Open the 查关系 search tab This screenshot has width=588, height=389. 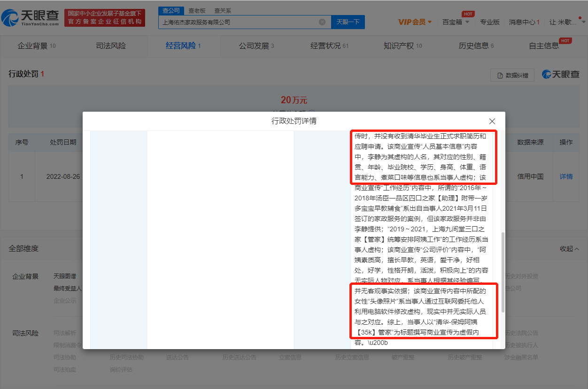222,10
